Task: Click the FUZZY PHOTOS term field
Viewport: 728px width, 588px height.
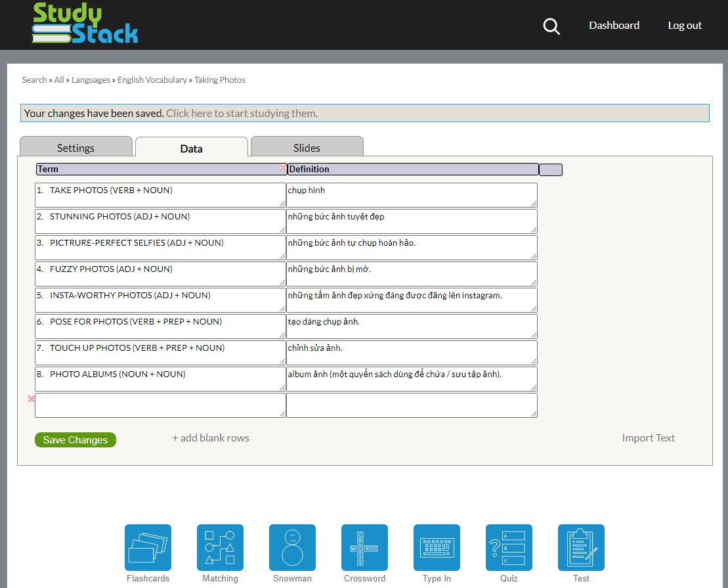Action: [x=160, y=274]
